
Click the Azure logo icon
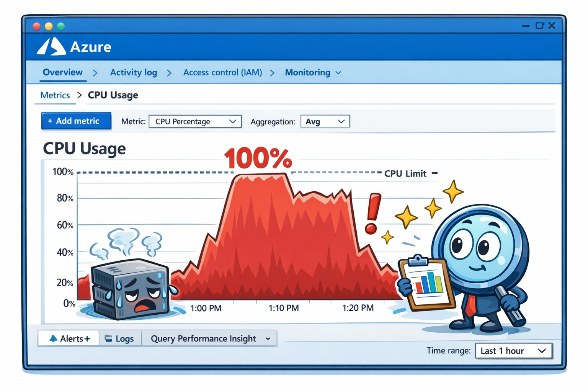(51, 47)
